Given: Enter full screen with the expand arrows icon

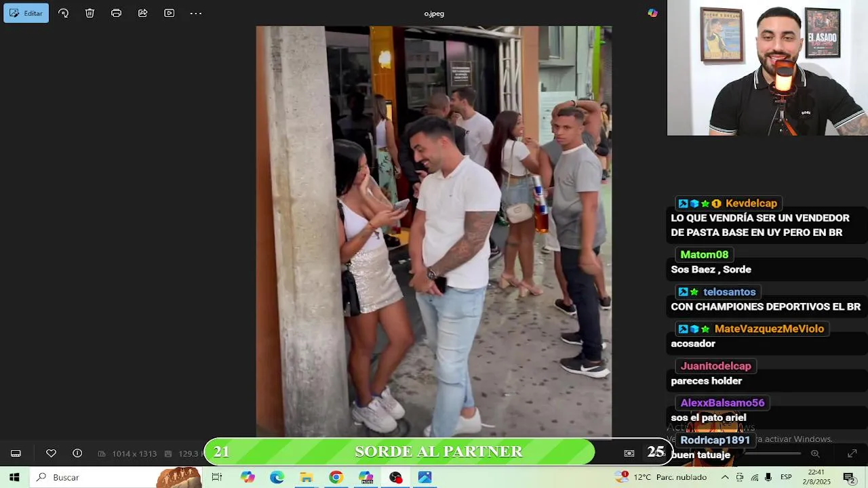Looking at the screenshot, I should 852,453.
